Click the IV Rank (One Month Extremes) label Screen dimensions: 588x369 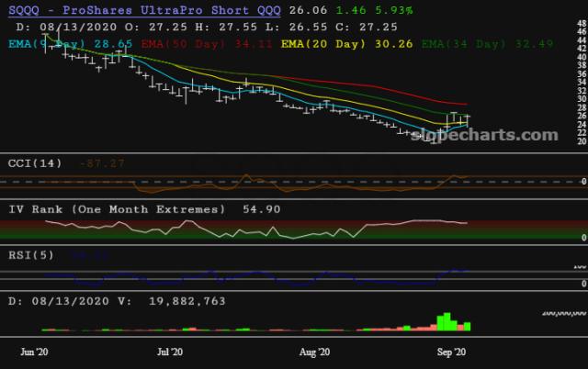117,209
